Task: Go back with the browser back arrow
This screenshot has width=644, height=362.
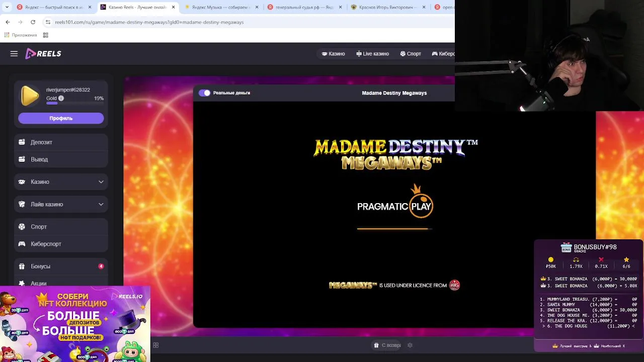Action: tap(8, 22)
